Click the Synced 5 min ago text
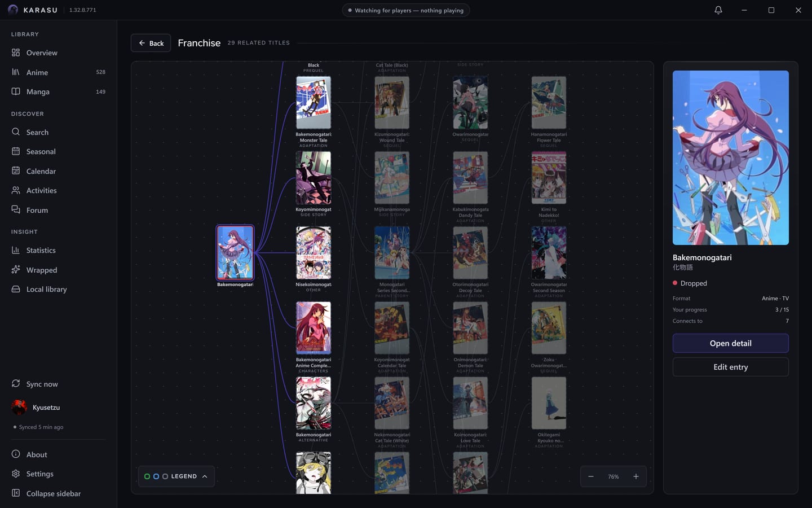The image size is (812, 508). pyautogui.click(x=41, y=427)
